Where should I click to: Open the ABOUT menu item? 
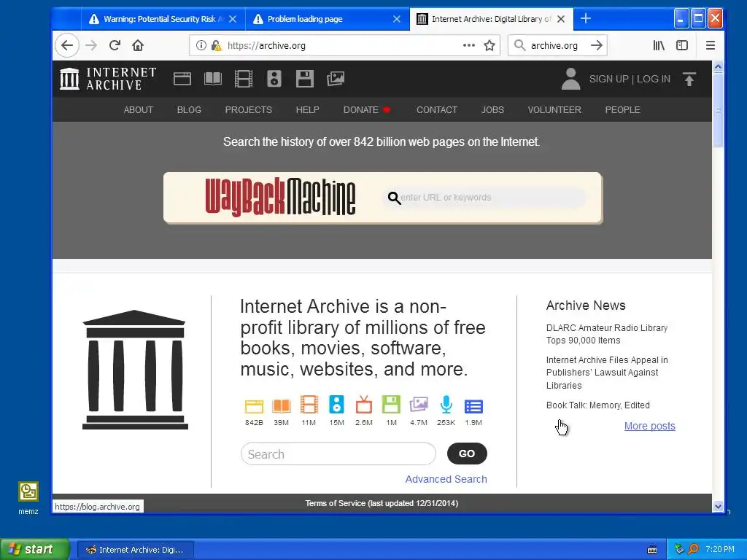[x=138, y=110]
